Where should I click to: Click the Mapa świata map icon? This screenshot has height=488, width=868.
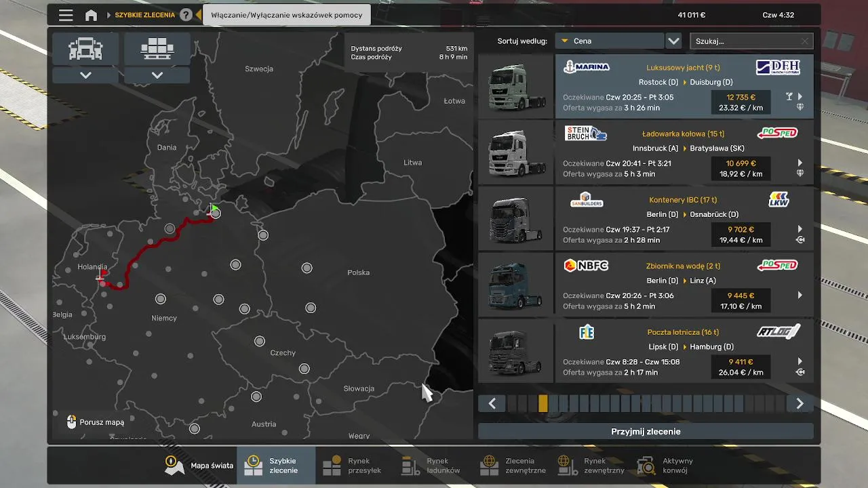pyautogui.click(x=174, y=465)
